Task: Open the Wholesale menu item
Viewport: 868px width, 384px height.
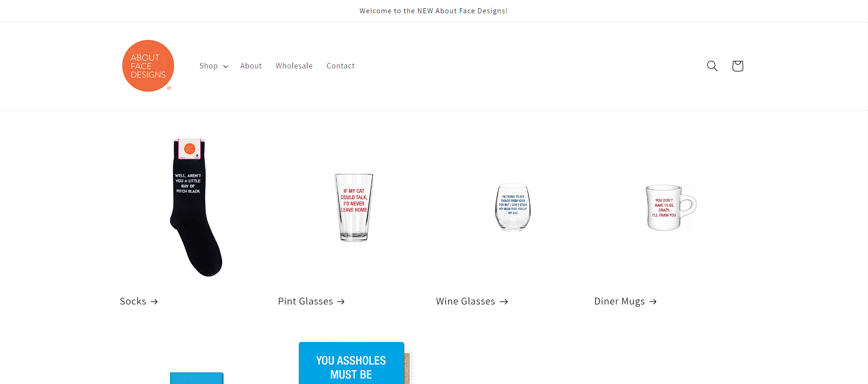Action: tap(294, 66)
